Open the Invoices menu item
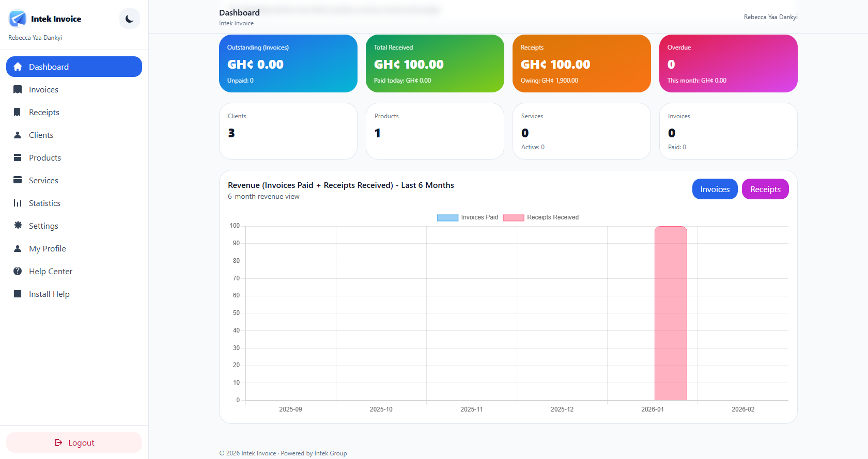Screen dimensions: 868x459 74,89
